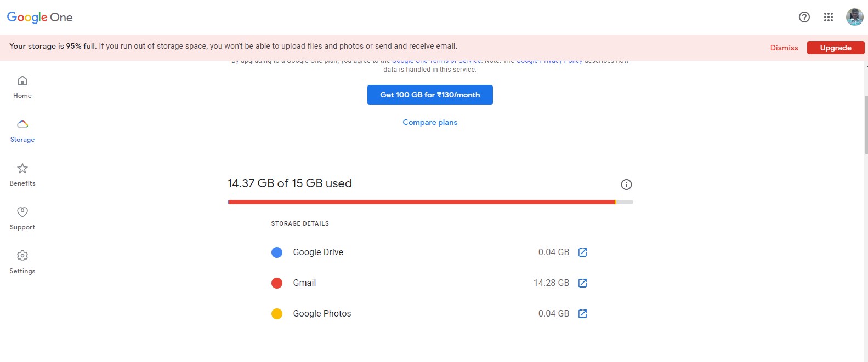Image resolution: width=868 pixels, height=362 pixels.
Task: Open the Benefits sidebar section
Action: (x=22, y=175)
